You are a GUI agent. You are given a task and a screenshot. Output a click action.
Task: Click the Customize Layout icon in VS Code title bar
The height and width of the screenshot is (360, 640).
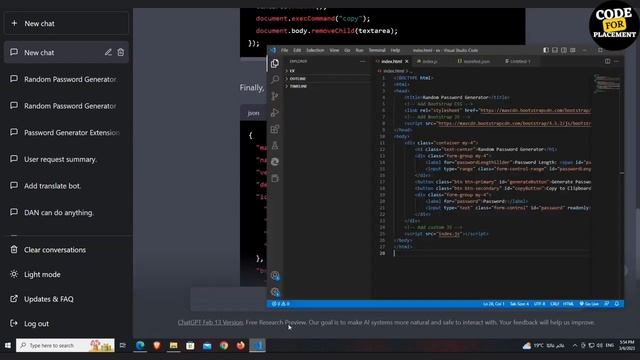tap(573, 50)
